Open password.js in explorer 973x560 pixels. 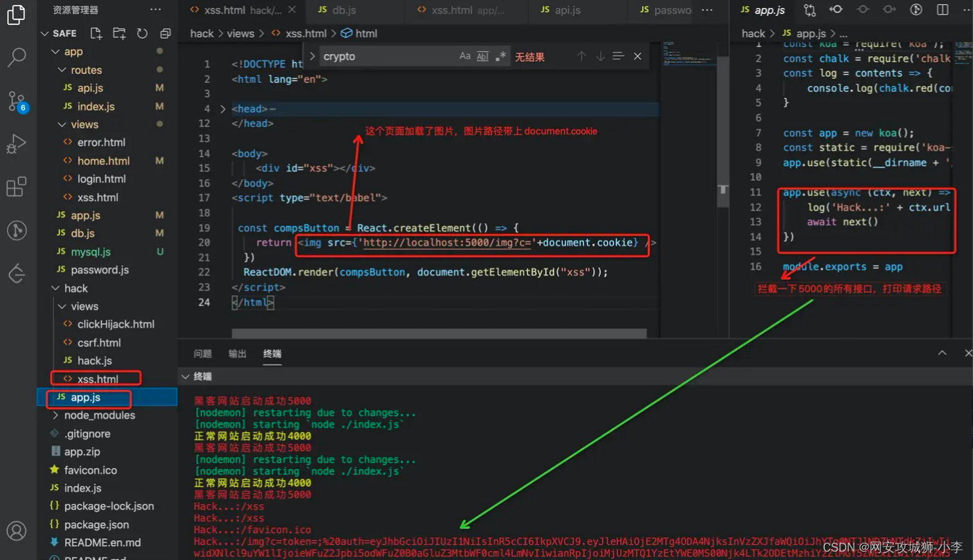pos(100,270)
